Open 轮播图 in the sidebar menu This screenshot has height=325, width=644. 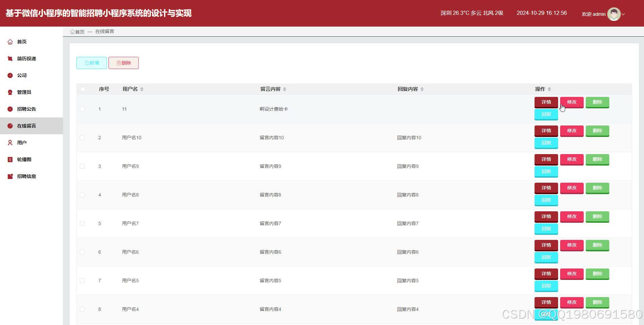pos(31,159)
